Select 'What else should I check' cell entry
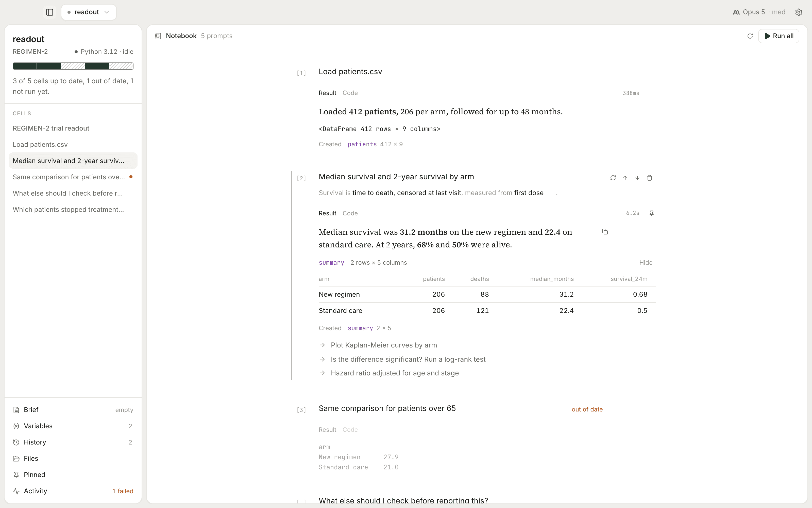Image resolution: width=812 pixels, height=508 pixels. [73, 193]
